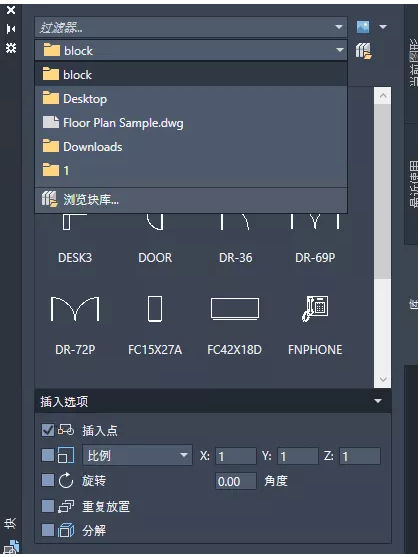This screenshot has width=419, height=557.
Task: Select the DR-69P block thumbnail
Action: [x=315, y=238]
